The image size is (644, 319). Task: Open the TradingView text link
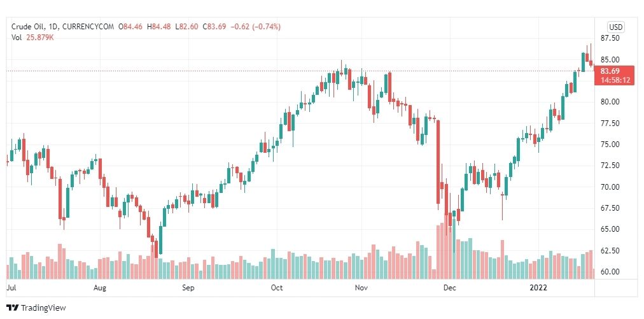[x=43, y=308]
